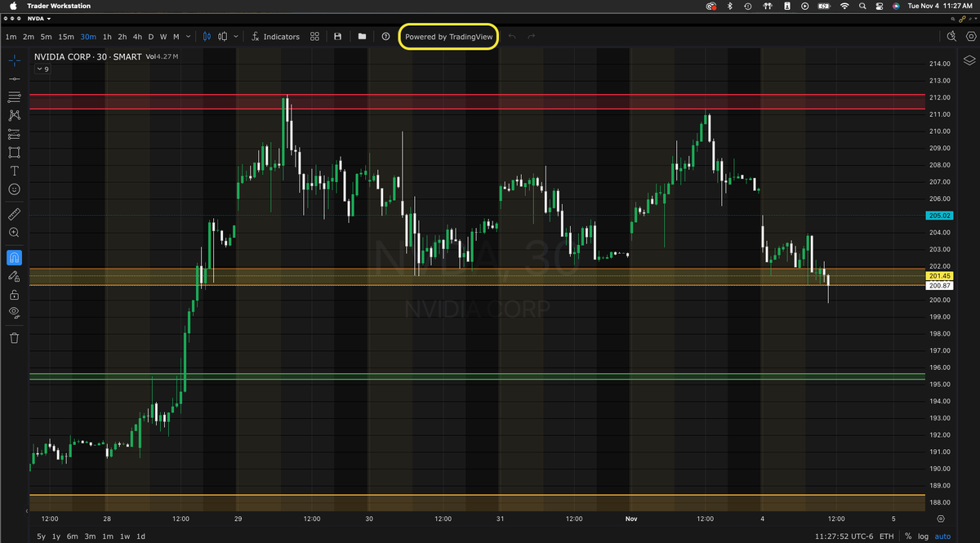Select the trend line drawing tool
The image size is (980, 543).
14,78
